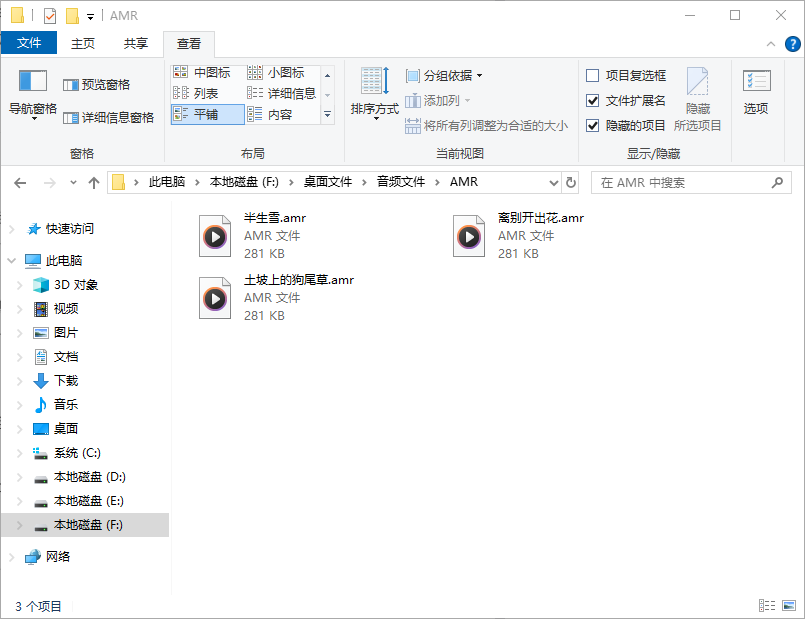Expand the layout gallery more arrow
805x619 pixels.
pos(328,114)
